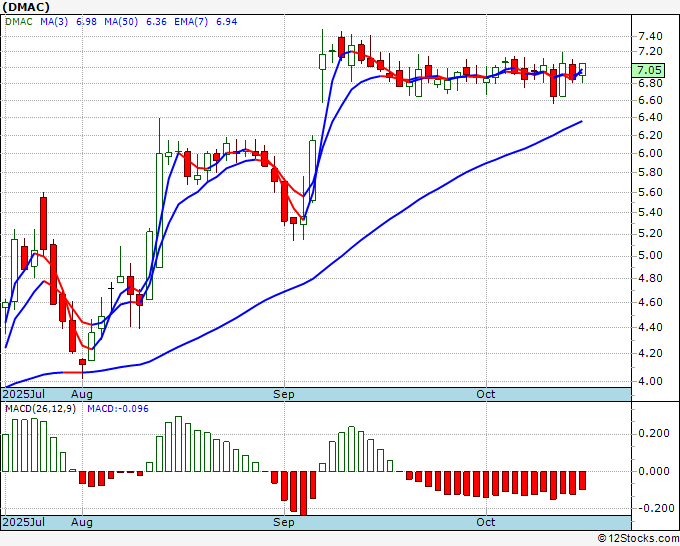The height and width of the screenshot is (546, 680).
Task: Select the EMA(7) value 6.94
Action: 226,22
